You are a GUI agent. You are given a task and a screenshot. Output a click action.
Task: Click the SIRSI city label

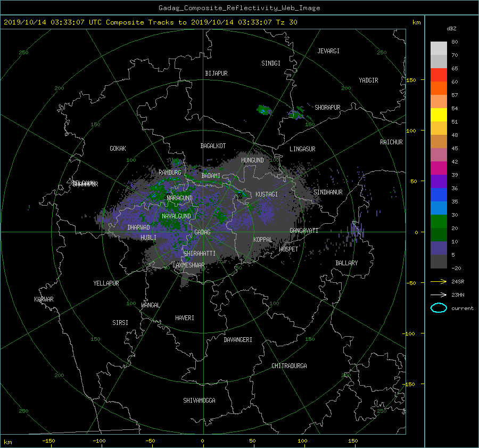coord(120,323)
